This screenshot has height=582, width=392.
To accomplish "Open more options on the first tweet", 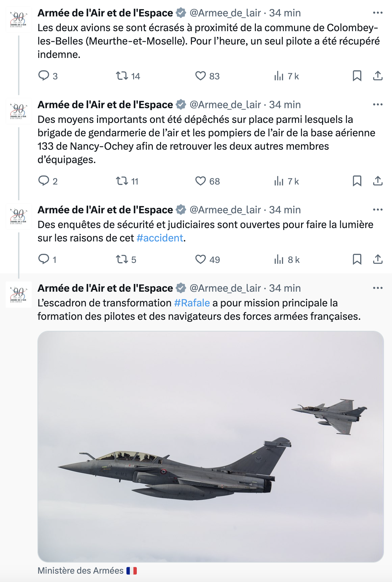I will (x=378, y=13).
